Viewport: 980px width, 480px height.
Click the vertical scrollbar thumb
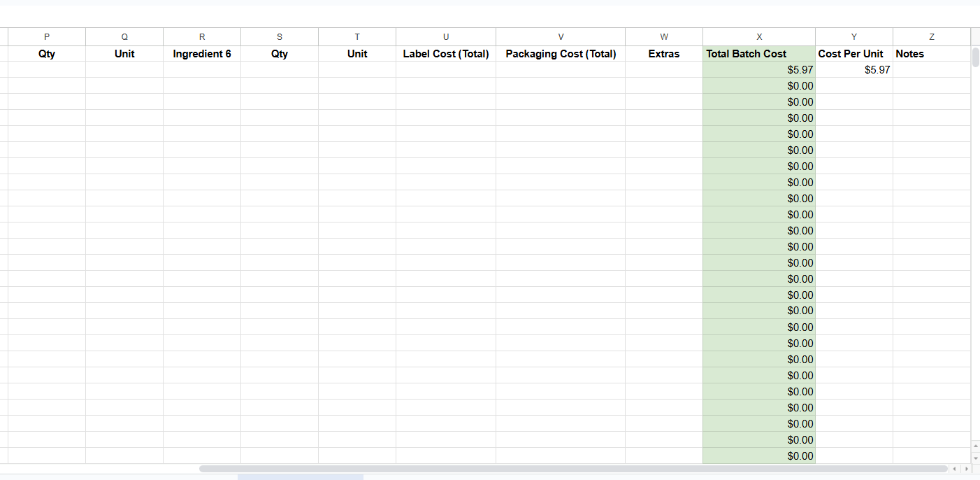pyautogui.click(x=975, y=57)
